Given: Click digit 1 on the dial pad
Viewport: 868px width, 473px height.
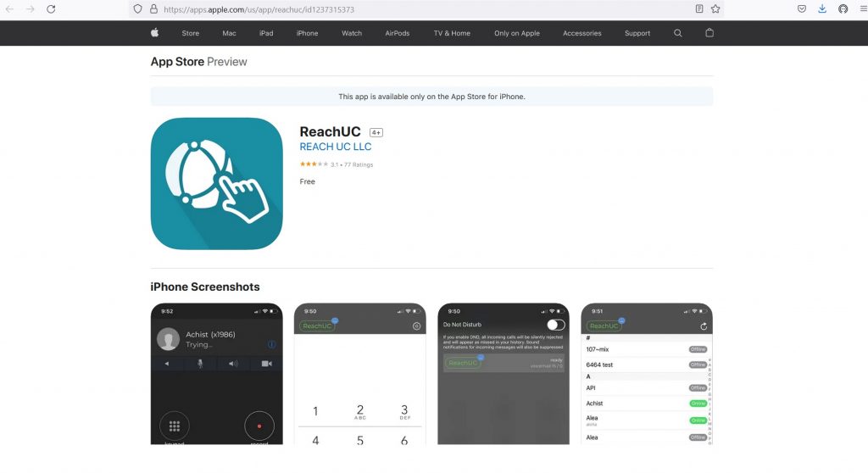Looking at the screenshot, I should [x=315, y=411].
